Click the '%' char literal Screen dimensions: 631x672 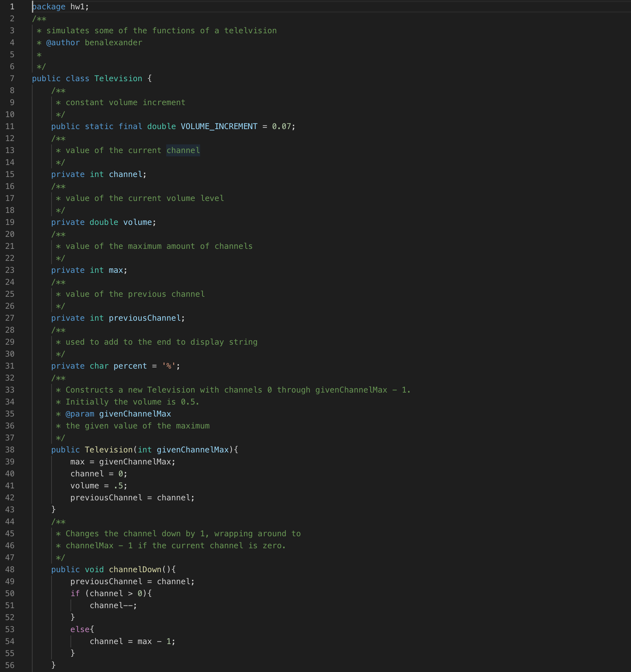click(x=169, y=366)
